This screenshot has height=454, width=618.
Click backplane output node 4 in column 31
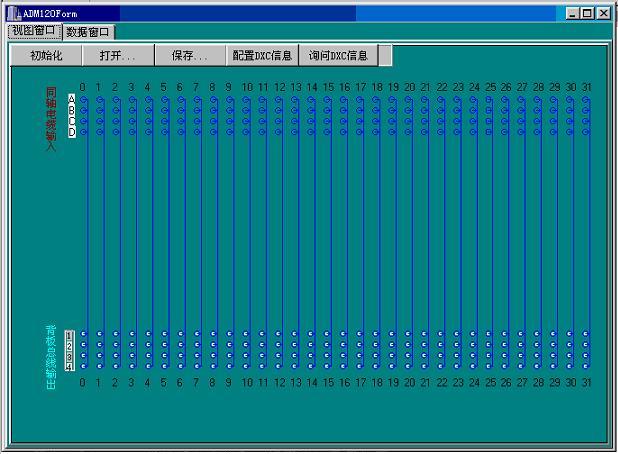(x=587, y=366)
